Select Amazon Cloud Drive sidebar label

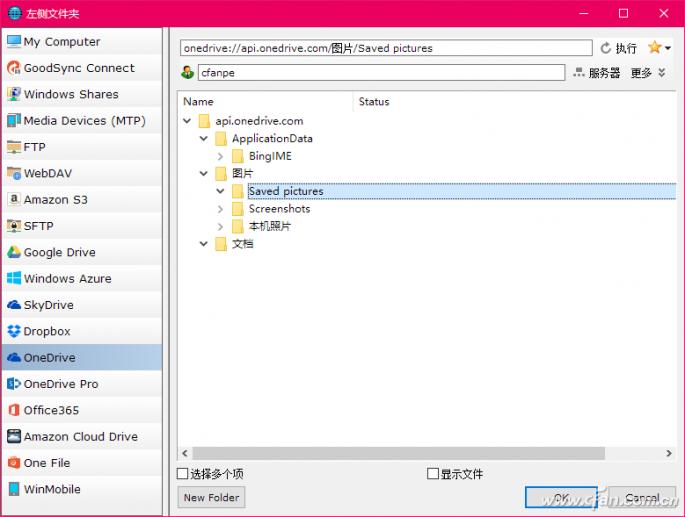pos(81,436)
